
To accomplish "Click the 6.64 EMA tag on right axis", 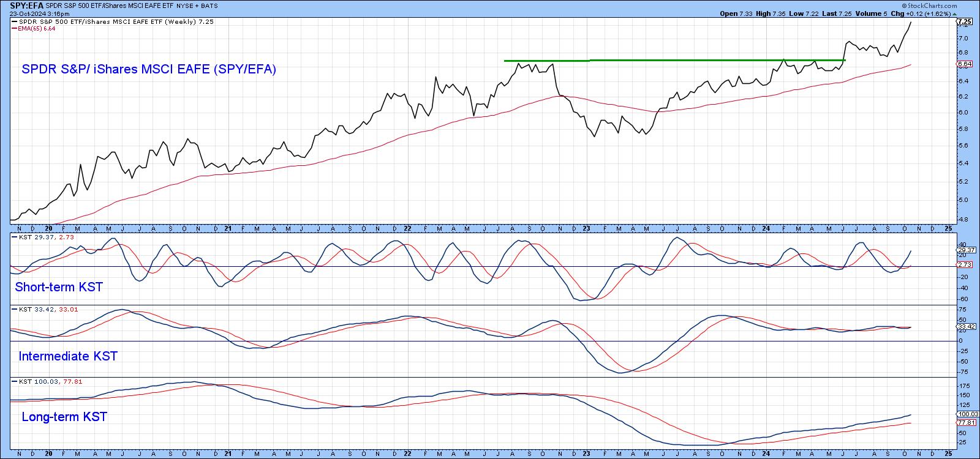I will tap(965, 64).
